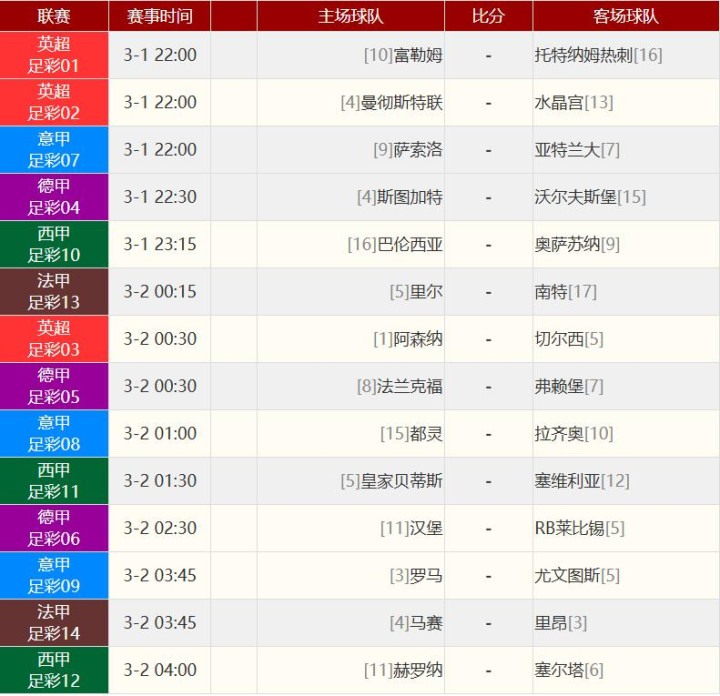Screen dimensions: 720x696
Task: Click home team [10]富勒姆
Action: click(403, 56)
